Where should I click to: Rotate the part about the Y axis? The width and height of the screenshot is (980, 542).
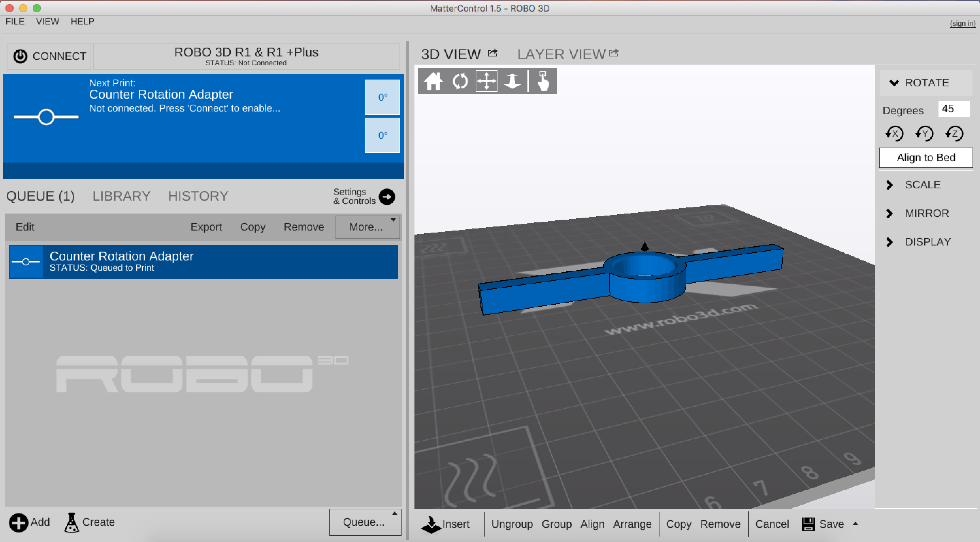[925, 133]
